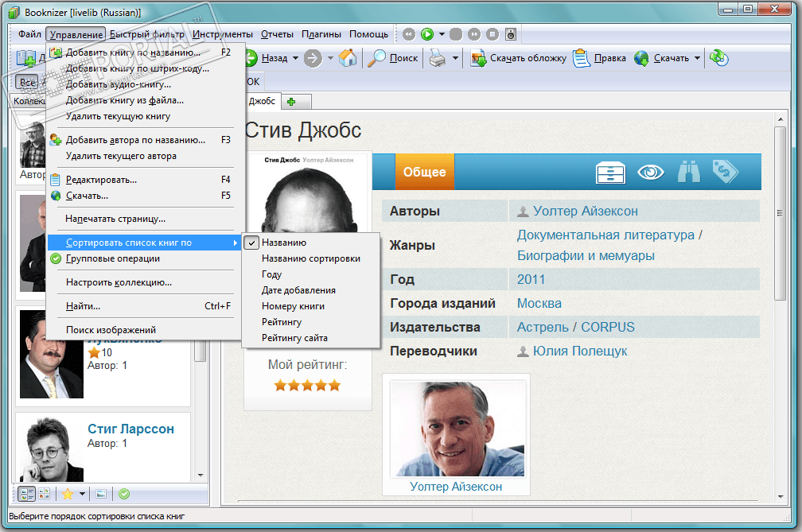Open the forward history dropdown arrow

(330, 58)
